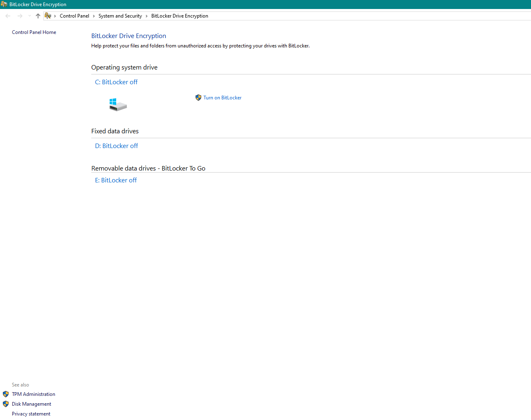Click the Removable data drives - BitLocker To Go heading

coord(148,168)
